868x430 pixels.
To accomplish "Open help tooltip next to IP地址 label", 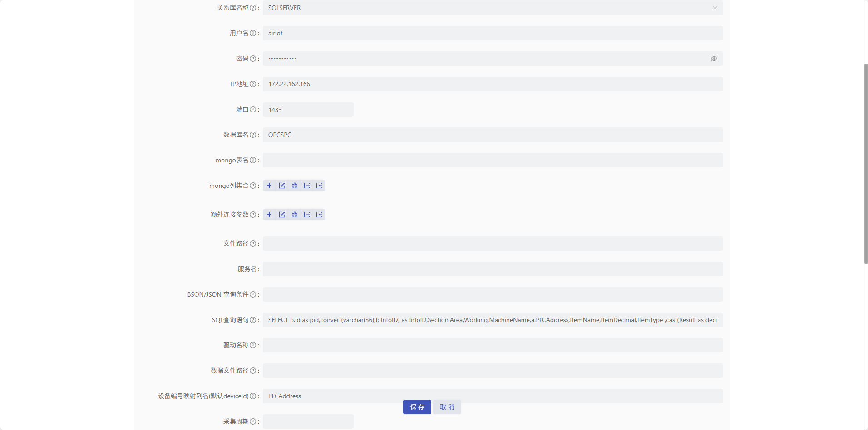I will [x=253, y=84].
